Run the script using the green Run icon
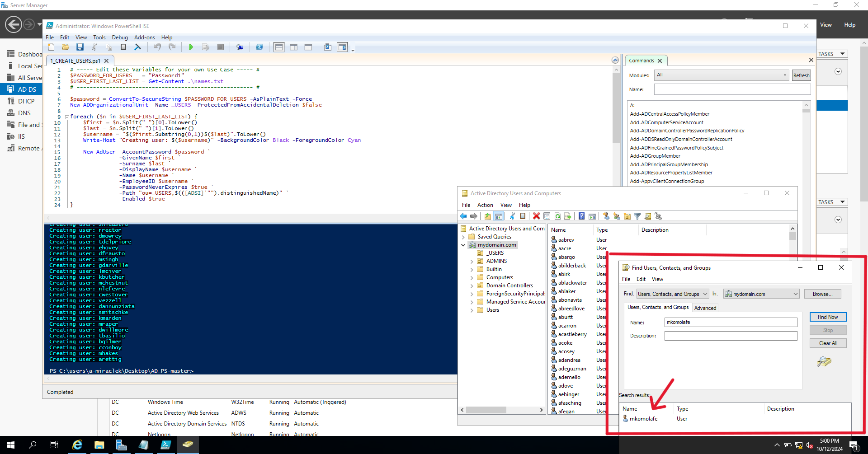The width and height of the screenshot is (868, 454). click(x=191, y=47)
